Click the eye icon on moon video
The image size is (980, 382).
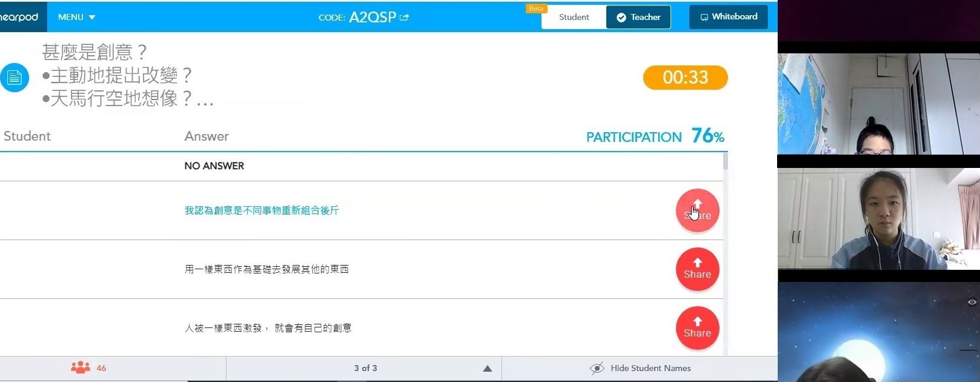pos(972,302)
